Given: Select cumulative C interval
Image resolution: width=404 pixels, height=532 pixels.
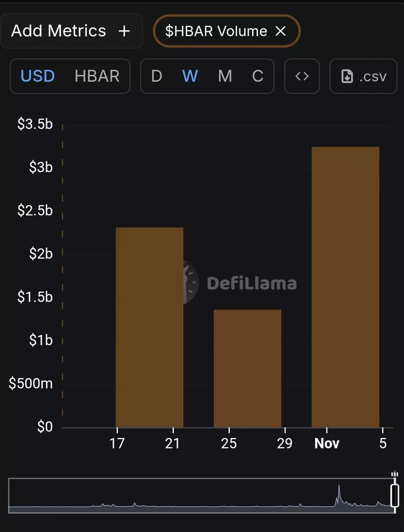Looking at the screenshot, I should 258,76.
